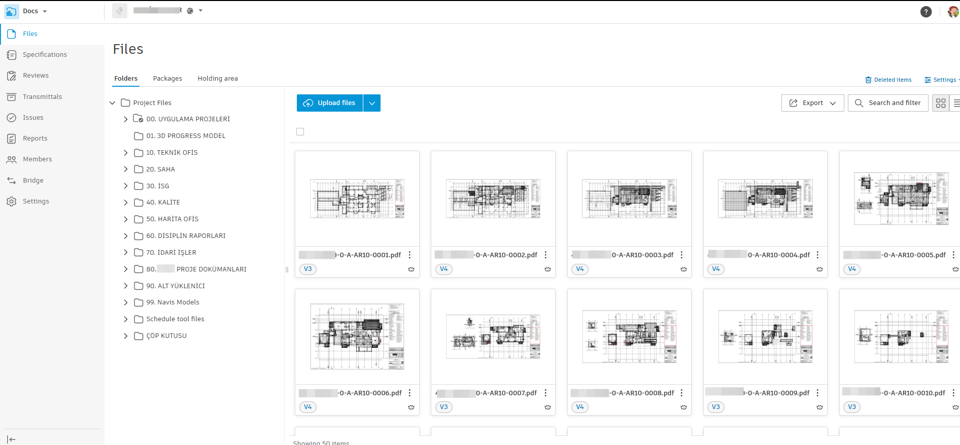The height and width of the screenshot is (445, 960).
Task: Open the Deleted items link
Action: [888, 80]
